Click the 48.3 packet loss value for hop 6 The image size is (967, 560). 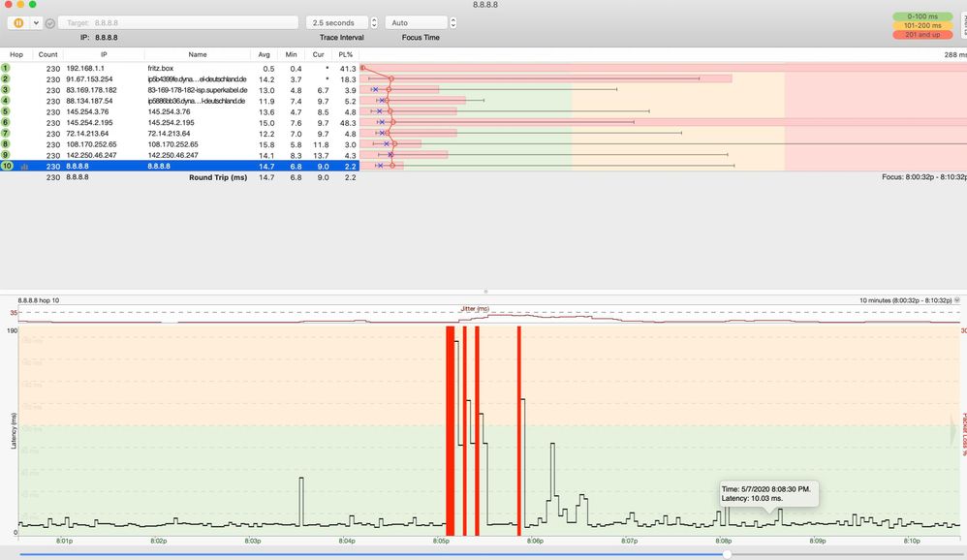click(348, 123)
